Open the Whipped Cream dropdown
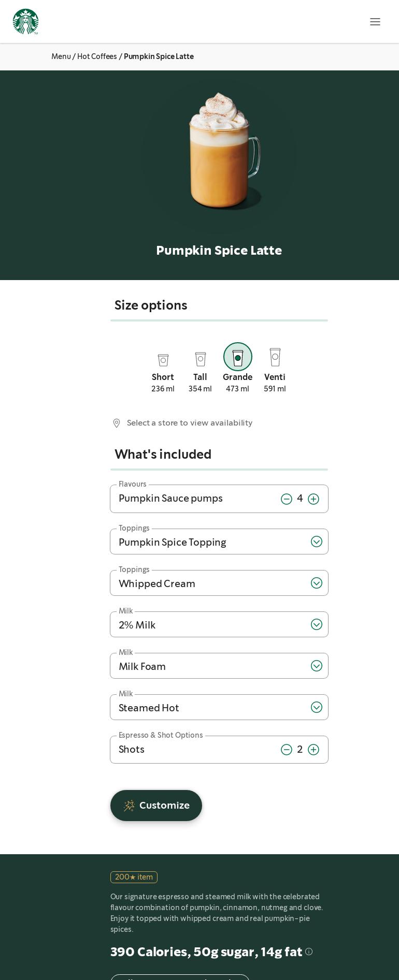 coord(316,583)
